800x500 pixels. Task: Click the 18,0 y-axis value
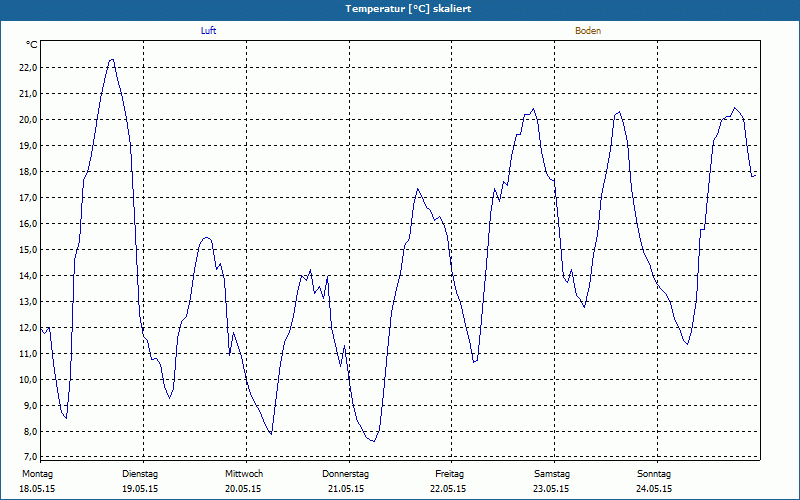[x=28, y=172]
